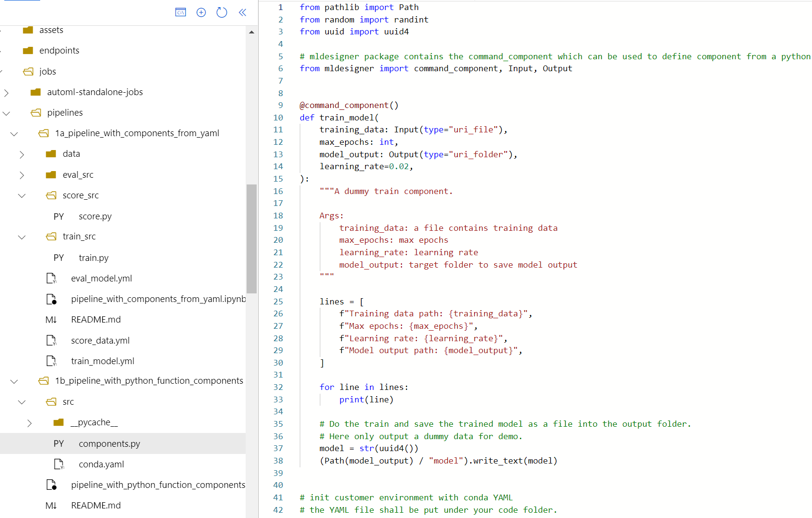Collapse the file explorer panel
812x518 pixels.
(x=242, y=12)
